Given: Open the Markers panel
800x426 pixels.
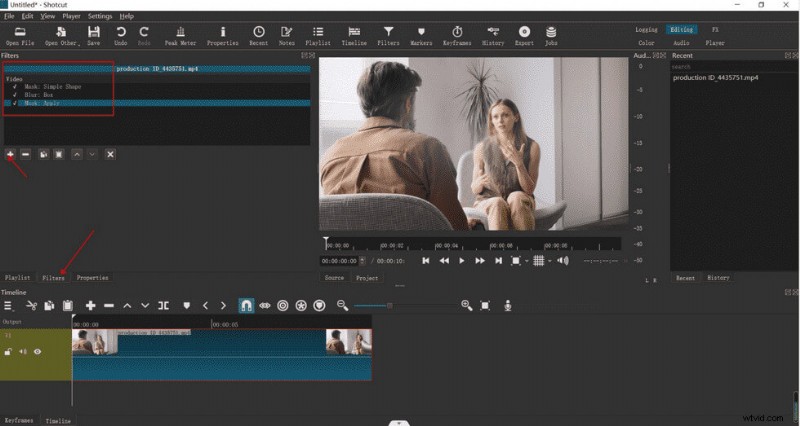Looking at the screenshot, I should [421, 36].
